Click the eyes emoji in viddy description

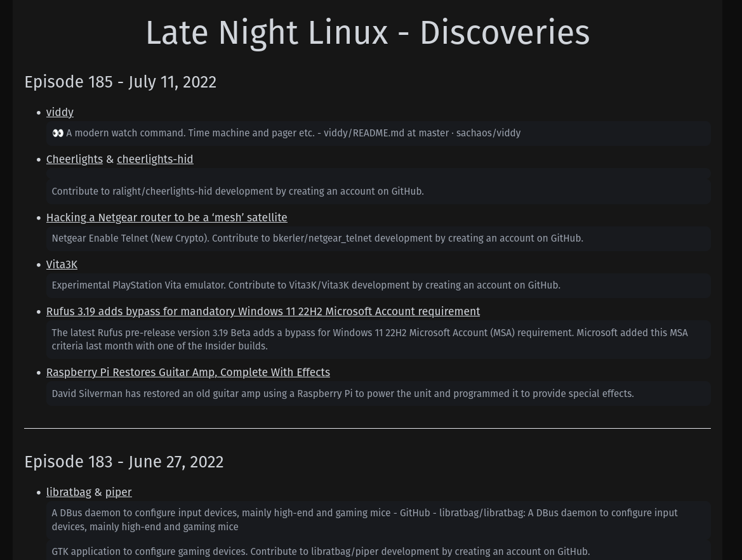point(58,133)
